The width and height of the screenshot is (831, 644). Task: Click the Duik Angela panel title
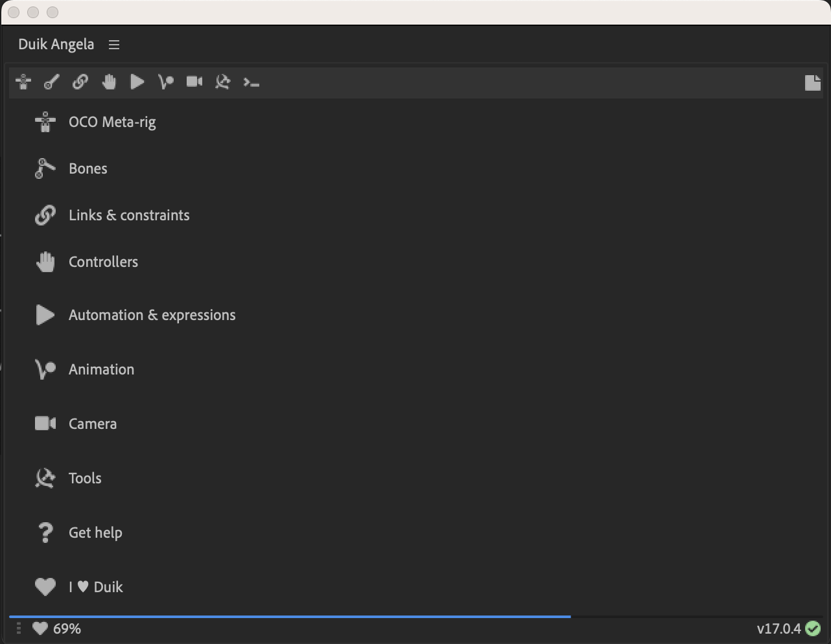click(x=56, y=44)
